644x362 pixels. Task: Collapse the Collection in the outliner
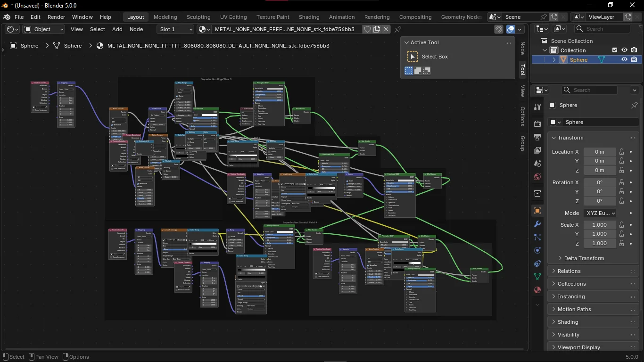545,50
